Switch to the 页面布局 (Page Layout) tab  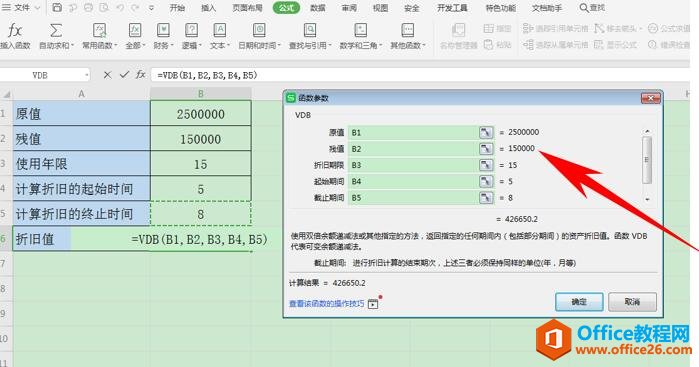[247, 8]
